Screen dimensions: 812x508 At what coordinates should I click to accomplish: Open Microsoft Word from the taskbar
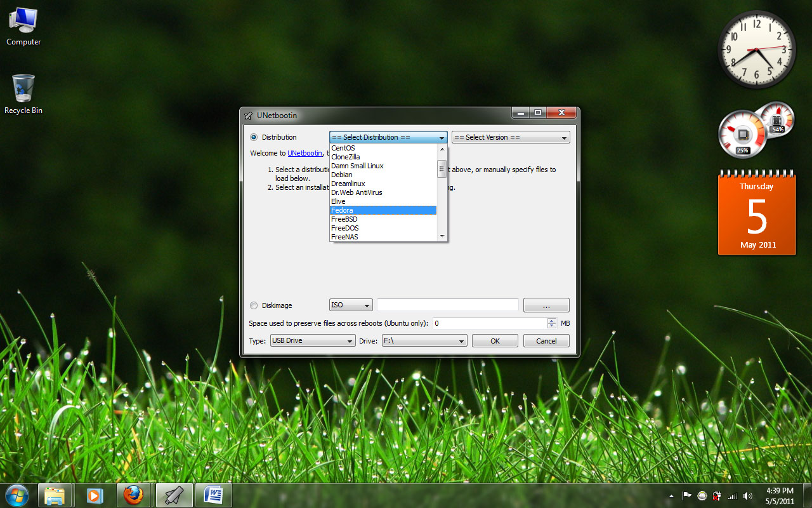[213, 495]
